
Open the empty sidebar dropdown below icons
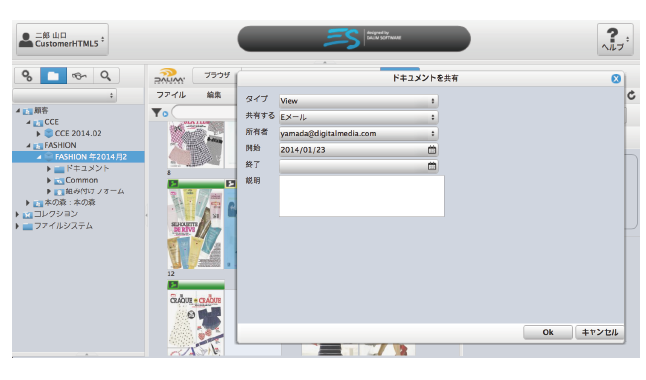[65, 96]
